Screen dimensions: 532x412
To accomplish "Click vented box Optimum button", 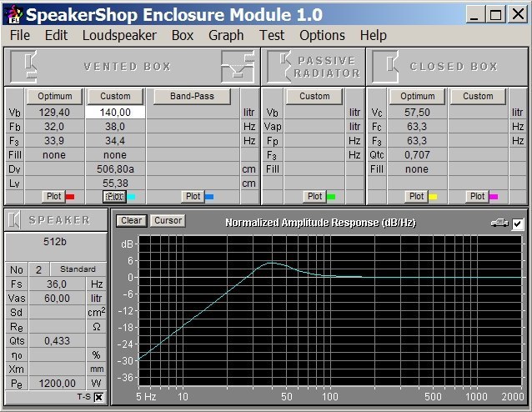I will tap(55, 97).
